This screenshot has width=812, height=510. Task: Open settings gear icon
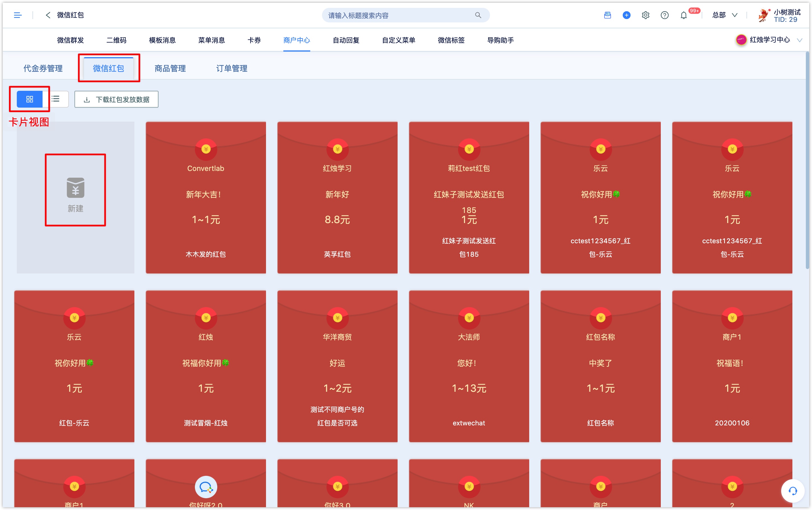(645, 15)
